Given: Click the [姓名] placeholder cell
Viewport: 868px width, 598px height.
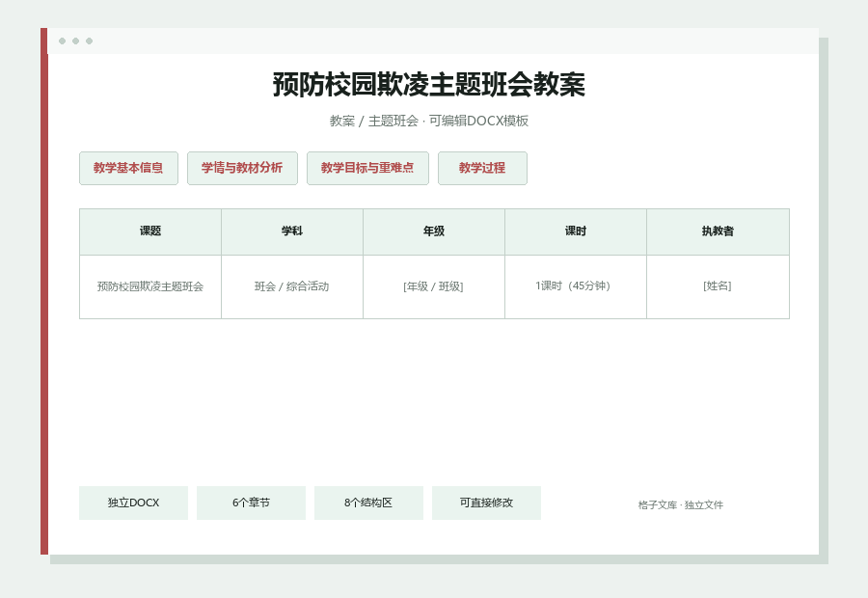Looking at the screenshot, I should (718, 286).
